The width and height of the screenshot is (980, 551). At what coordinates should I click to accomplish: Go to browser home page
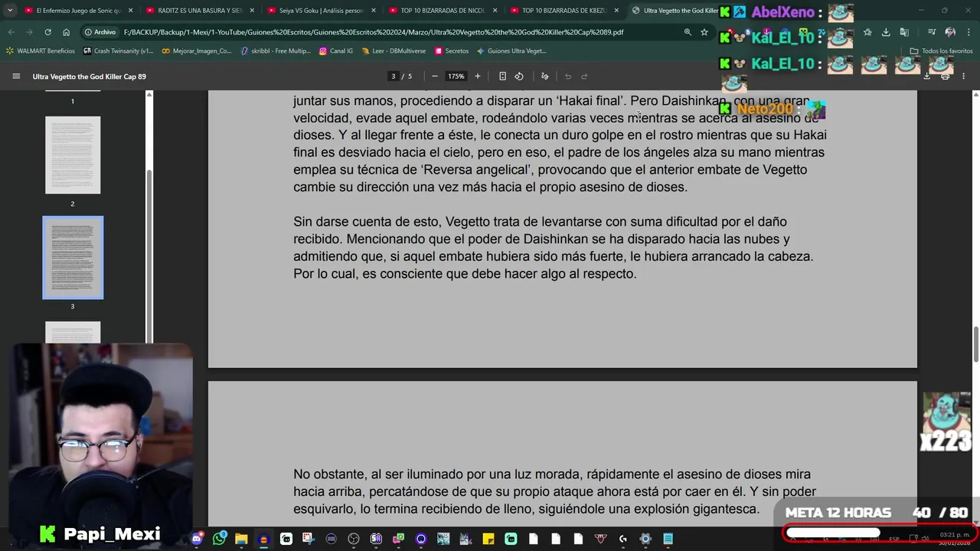pyautogui.click(x=66, y=32)
